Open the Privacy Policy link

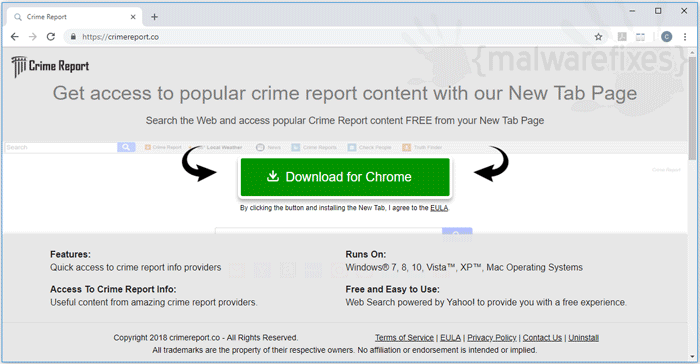click(492, 338)
